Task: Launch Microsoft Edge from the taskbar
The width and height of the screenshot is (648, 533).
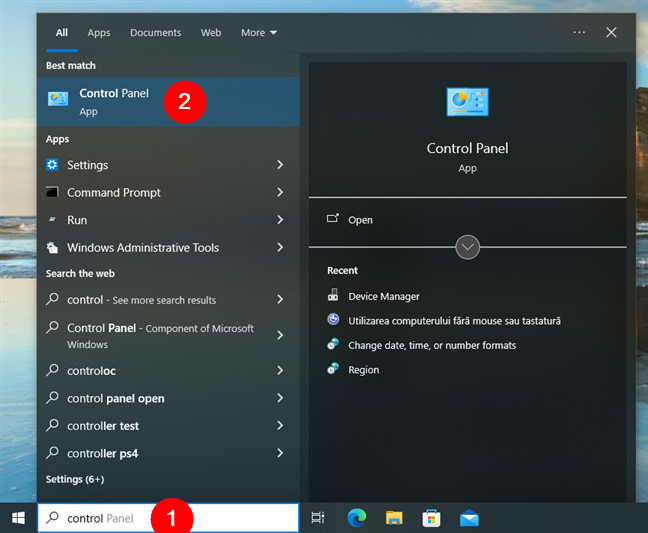Action: coord(356,518)
